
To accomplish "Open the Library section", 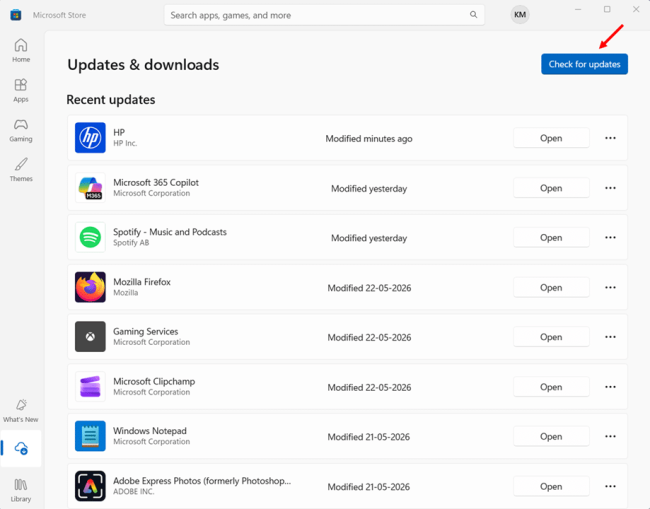I will click(21, 490).
